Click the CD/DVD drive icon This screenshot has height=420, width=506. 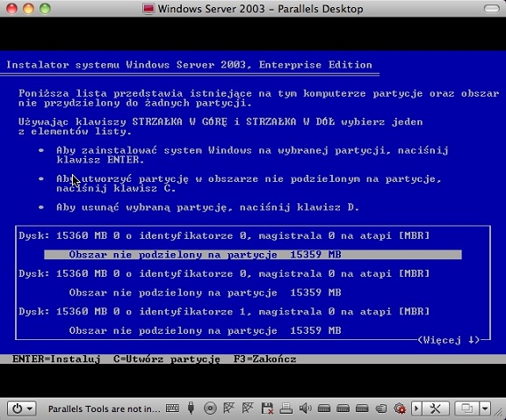[x=210, y=409]
